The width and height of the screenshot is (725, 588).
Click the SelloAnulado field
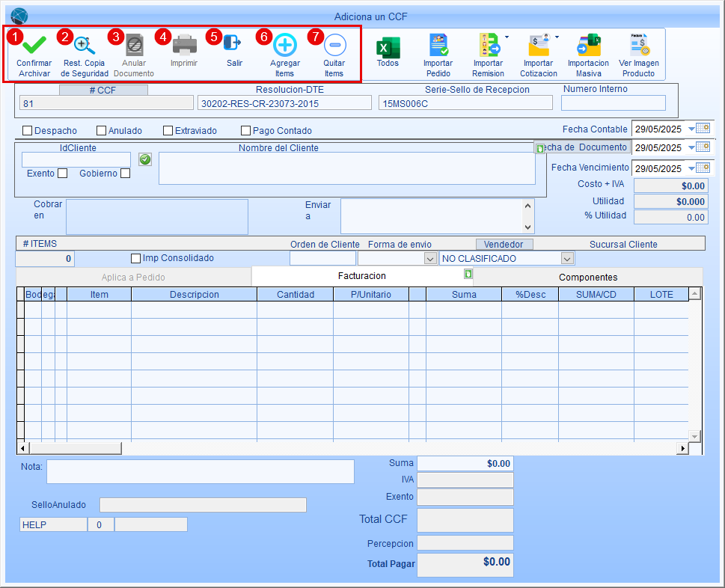coord(203,505)
